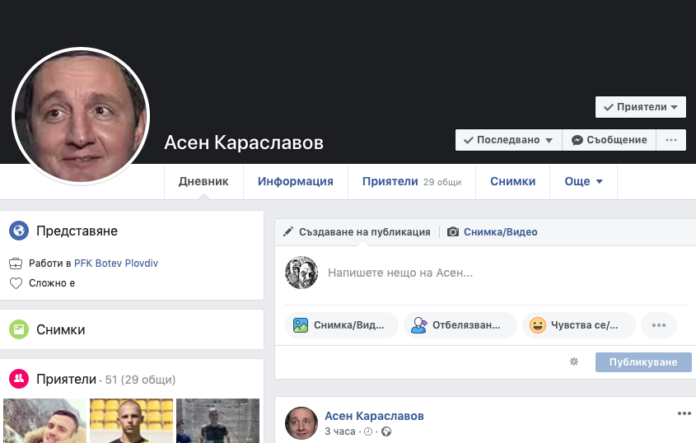Open the first friend thumbnail photo
Viewport: 696px width, 443px height.
43,421
